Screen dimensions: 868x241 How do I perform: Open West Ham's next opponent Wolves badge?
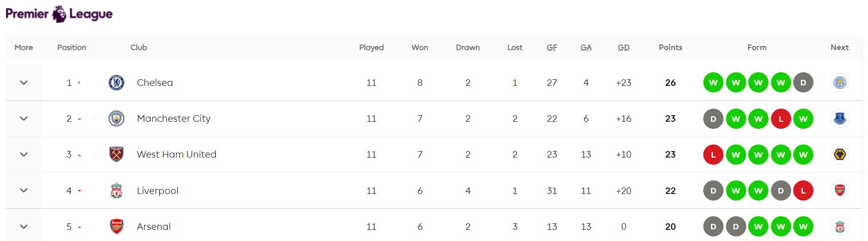coord(840,154)
